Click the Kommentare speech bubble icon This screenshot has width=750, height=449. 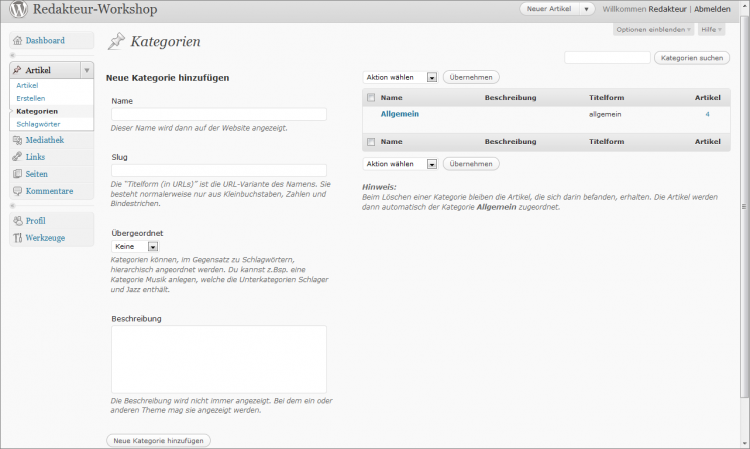click(18, 191)
